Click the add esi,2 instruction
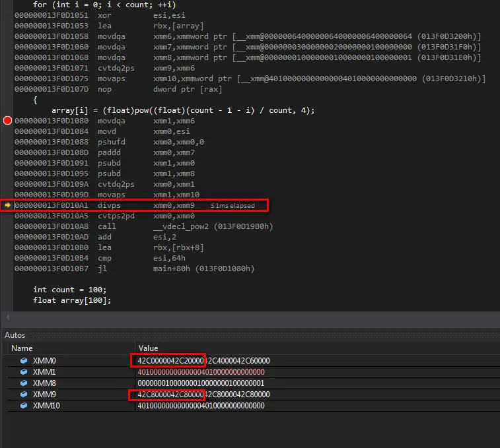The width and height of the screenshot is (500, 448). click(95, 237)
